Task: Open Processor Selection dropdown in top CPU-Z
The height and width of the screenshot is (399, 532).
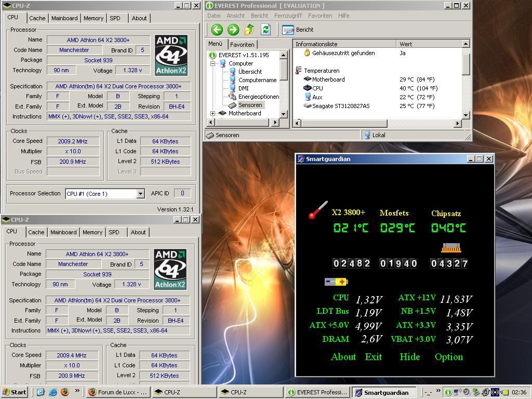Action: 140,194
